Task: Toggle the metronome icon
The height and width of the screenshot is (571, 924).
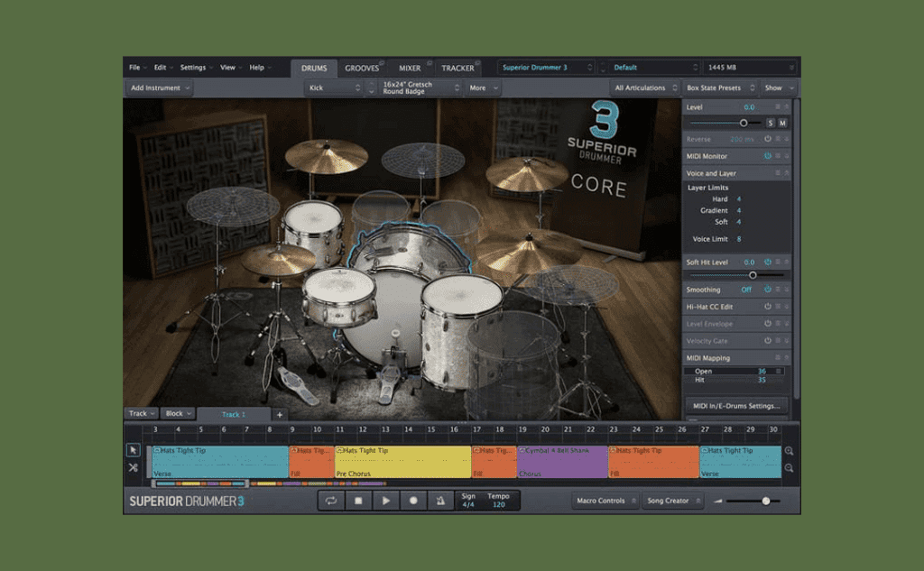Action: click(x=440, y=501)
